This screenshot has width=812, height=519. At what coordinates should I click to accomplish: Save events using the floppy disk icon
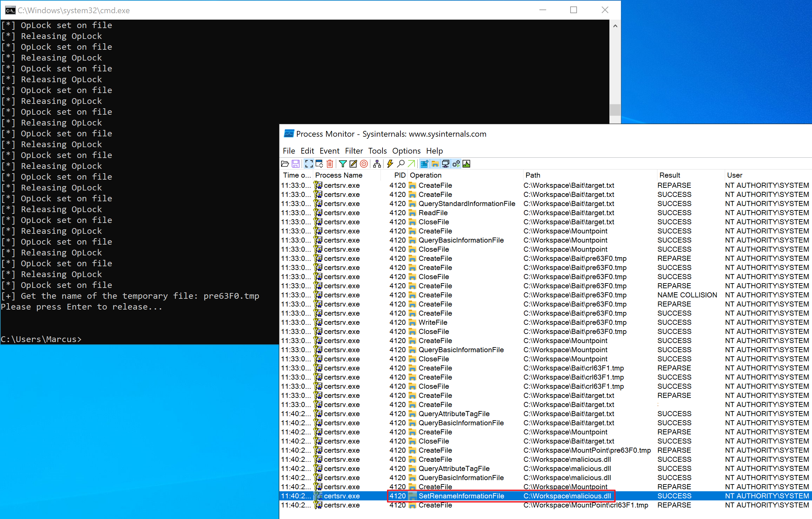point(296,164)
